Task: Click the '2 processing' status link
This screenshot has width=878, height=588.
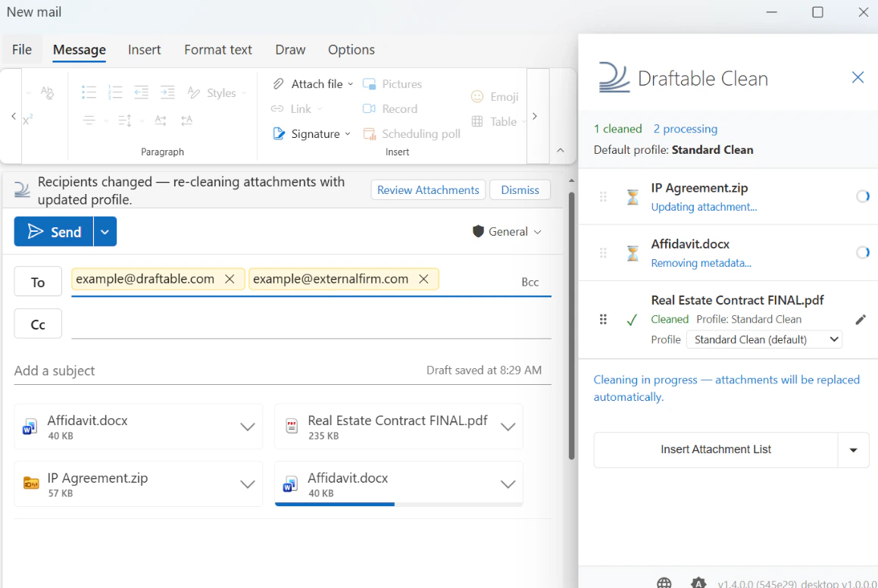Action: 686,129
